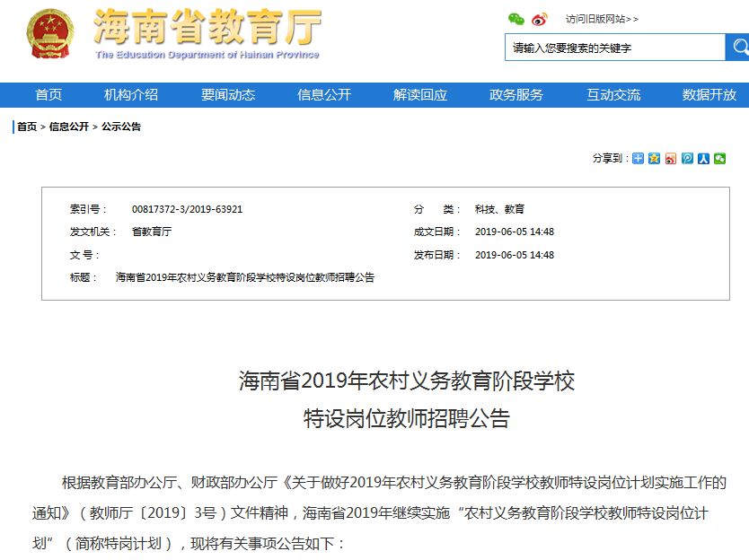Select the info box 标题 value text
This screenshot has height=560, width=749.
point(245,277)
